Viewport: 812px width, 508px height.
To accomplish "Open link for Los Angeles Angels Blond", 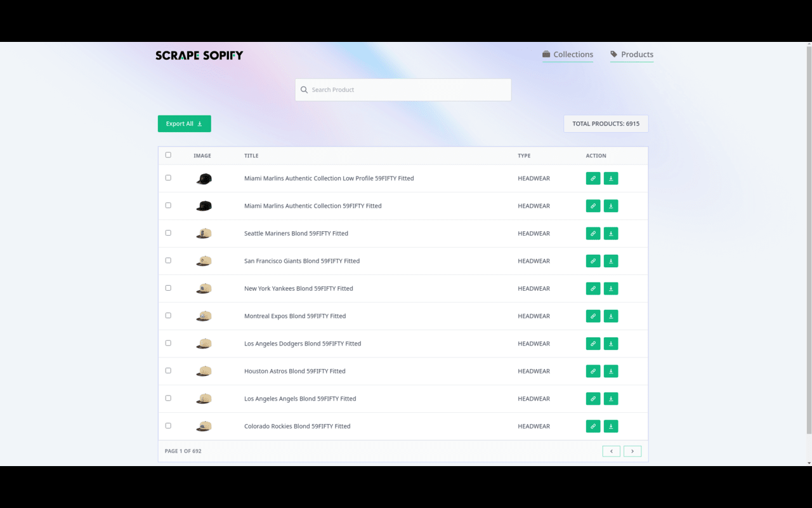I will [593, 399].
